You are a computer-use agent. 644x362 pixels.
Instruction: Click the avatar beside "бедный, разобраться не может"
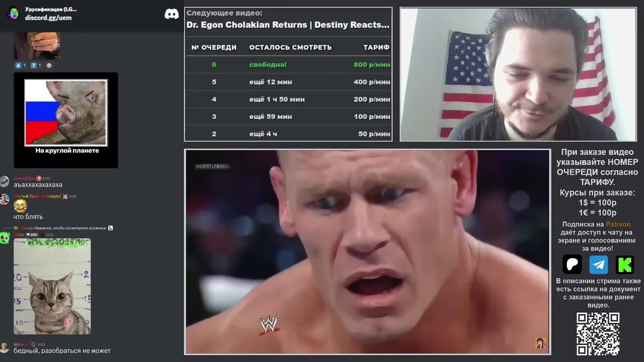click(x=5, y=347)
